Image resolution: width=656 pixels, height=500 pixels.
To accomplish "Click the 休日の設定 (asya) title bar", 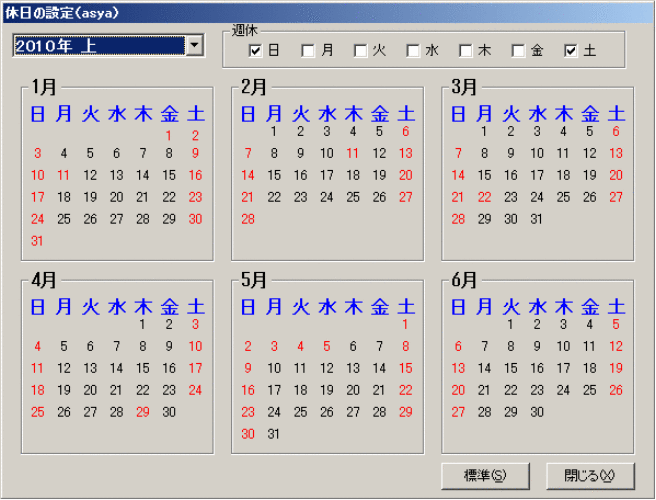I will (300, 11).
